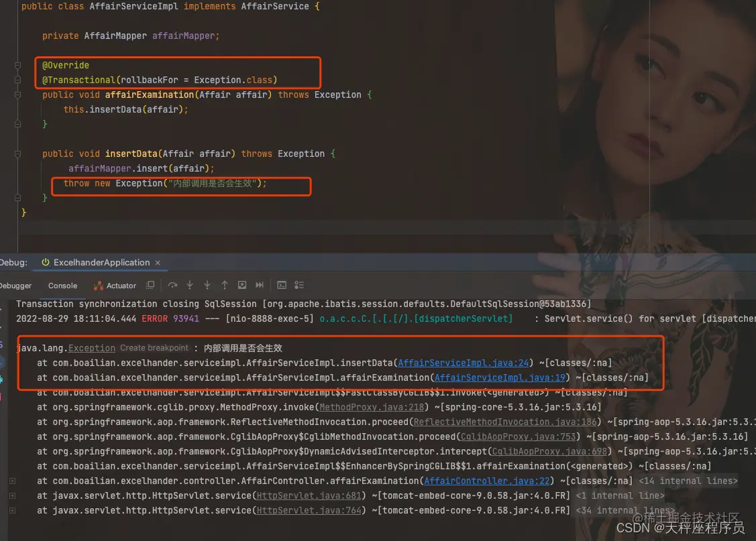This screenshot has width=756, height=541.
Task: Click the dispatcherServlet logger name in console
Action: click(x=416, y=319)
